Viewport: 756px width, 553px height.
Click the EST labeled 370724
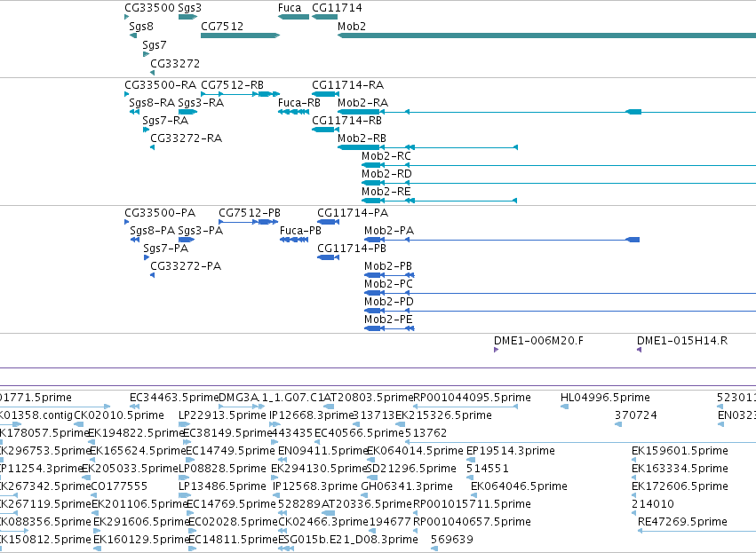(x=636, y=415)
